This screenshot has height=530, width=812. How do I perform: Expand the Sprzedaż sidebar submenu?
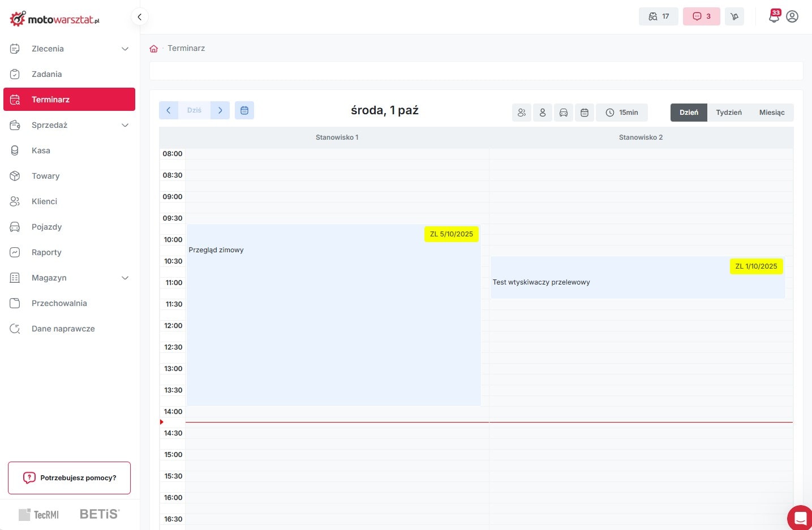click(x=125, y=125)
